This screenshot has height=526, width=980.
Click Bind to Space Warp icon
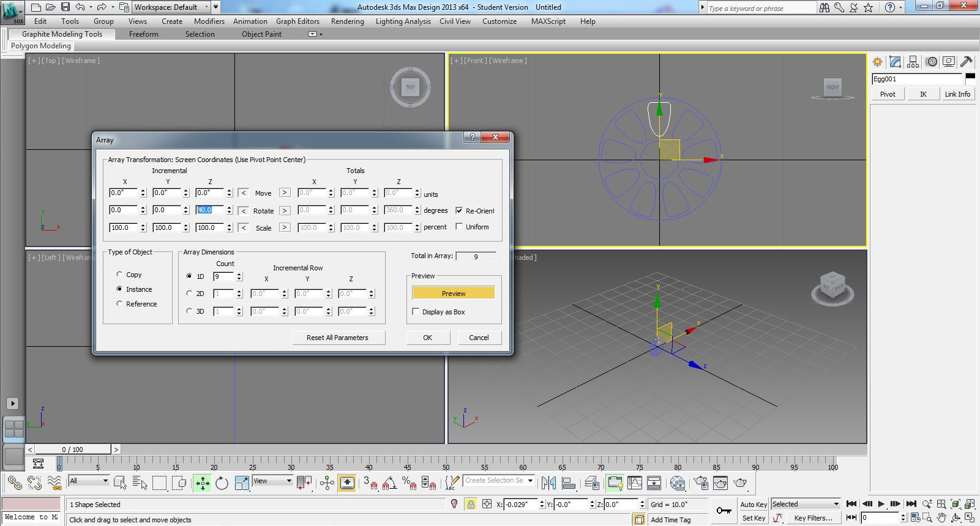[x=54, y=483]
